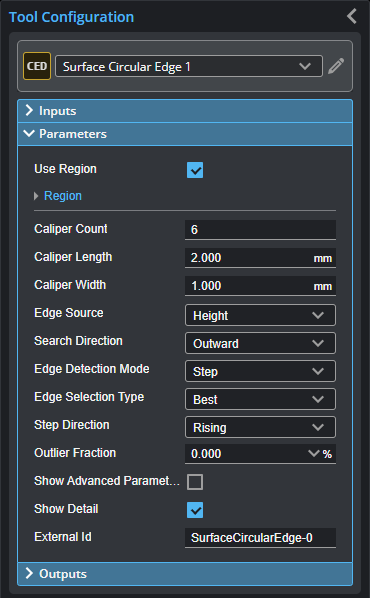Uncheck the Use Region checkbox

(x=195, y=170)
